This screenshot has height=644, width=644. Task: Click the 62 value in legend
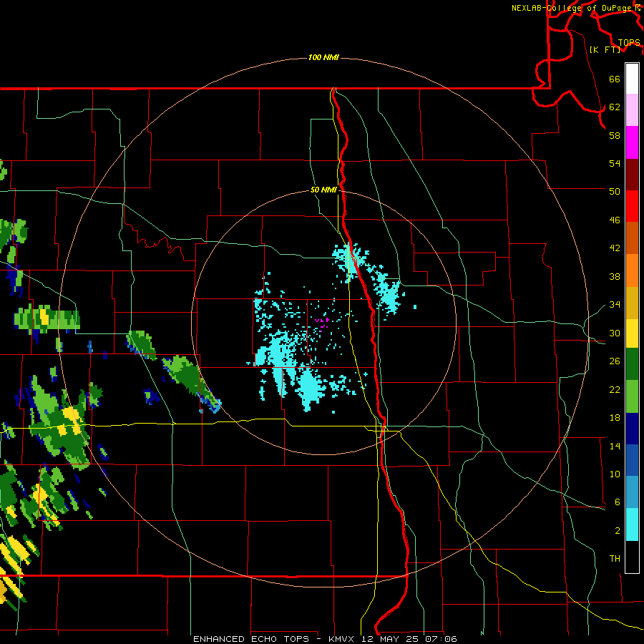point(615,107)
